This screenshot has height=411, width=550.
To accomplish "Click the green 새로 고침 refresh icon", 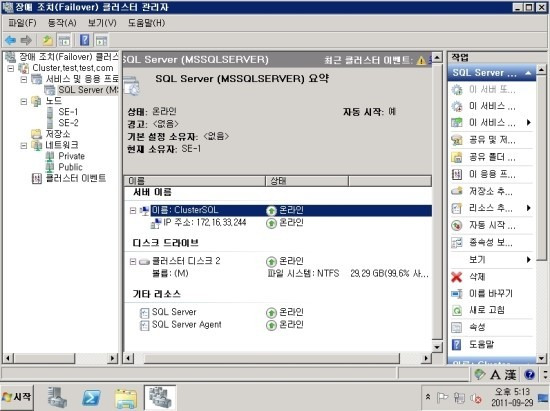I will 457,310.
